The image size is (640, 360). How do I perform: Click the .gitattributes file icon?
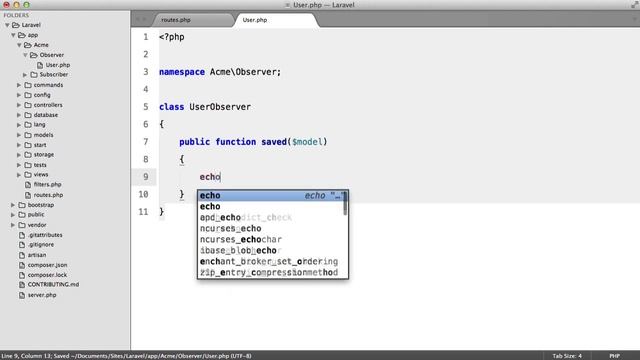(x=22, y=235)
